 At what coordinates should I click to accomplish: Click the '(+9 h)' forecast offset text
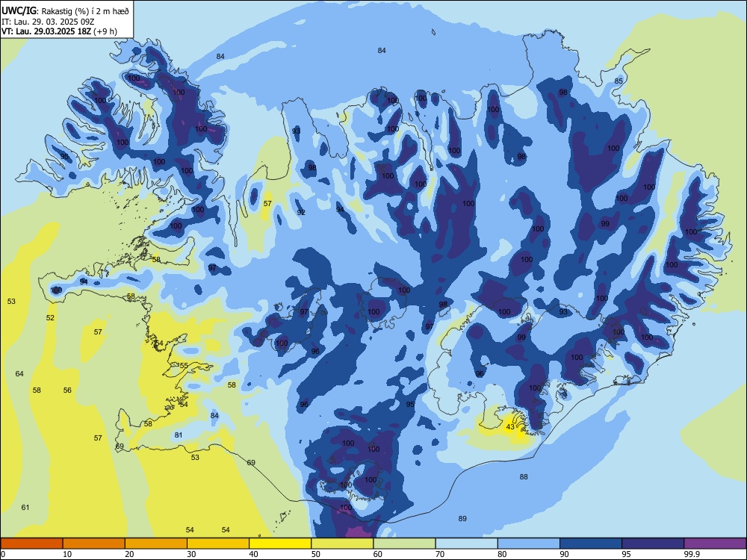tap(105, 31)
